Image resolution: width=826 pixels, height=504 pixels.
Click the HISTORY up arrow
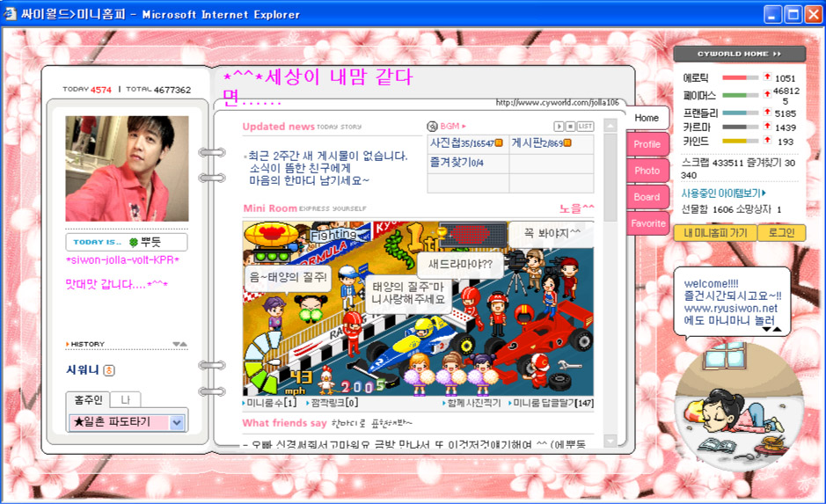183,344
